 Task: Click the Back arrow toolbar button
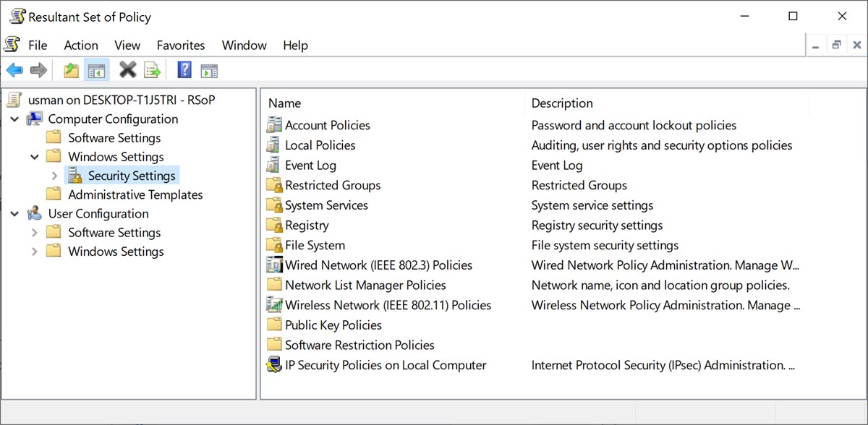point(14,70)
